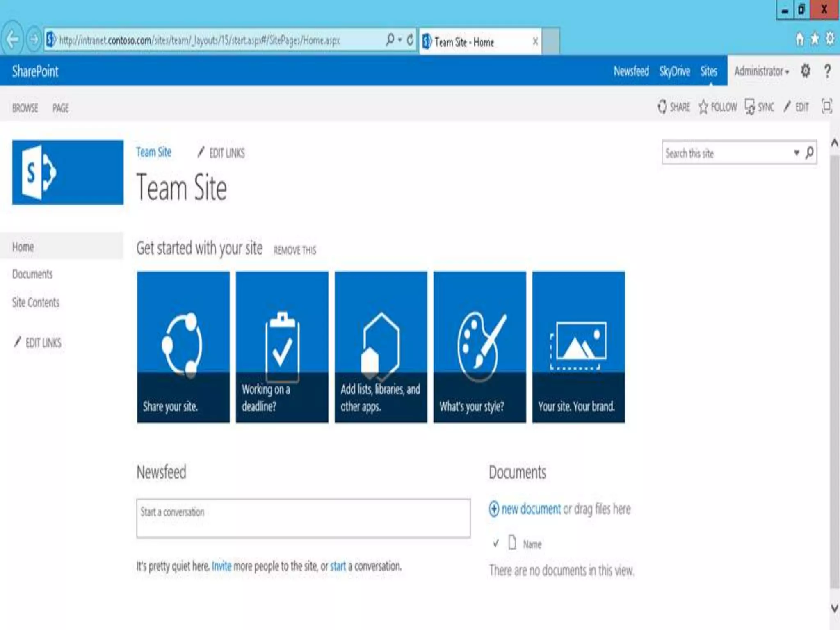
Task: Click the scroll down arrow on page scrollbar
Action: [834, 608]
